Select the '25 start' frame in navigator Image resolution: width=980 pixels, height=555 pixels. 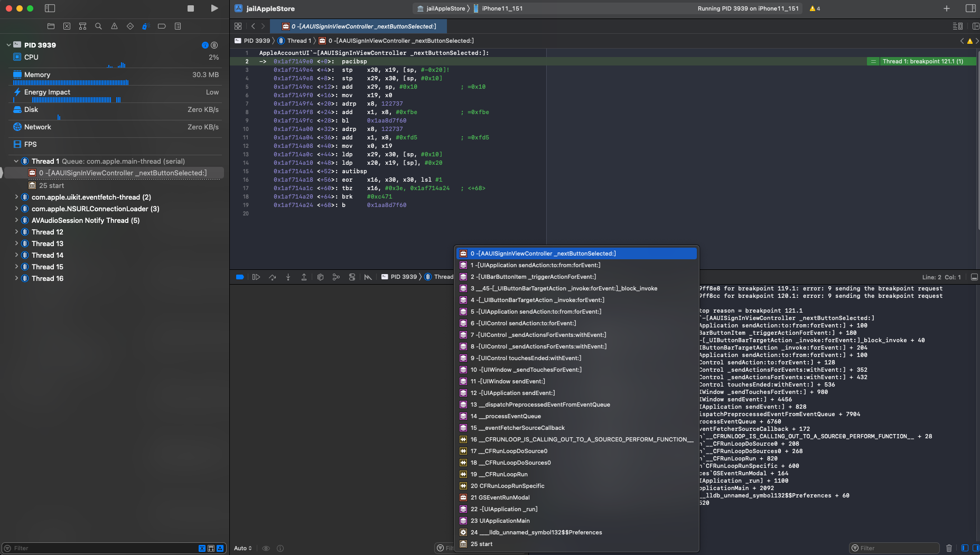(x=52, y=185)
